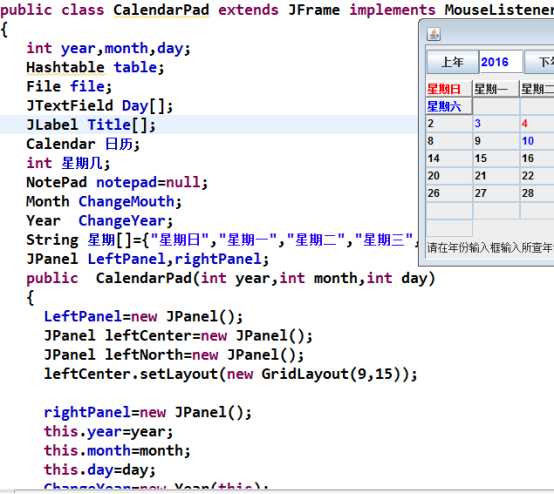The image size is (554, 494).
Task: Click the 'File file;' code line
Action: (69, 87)
